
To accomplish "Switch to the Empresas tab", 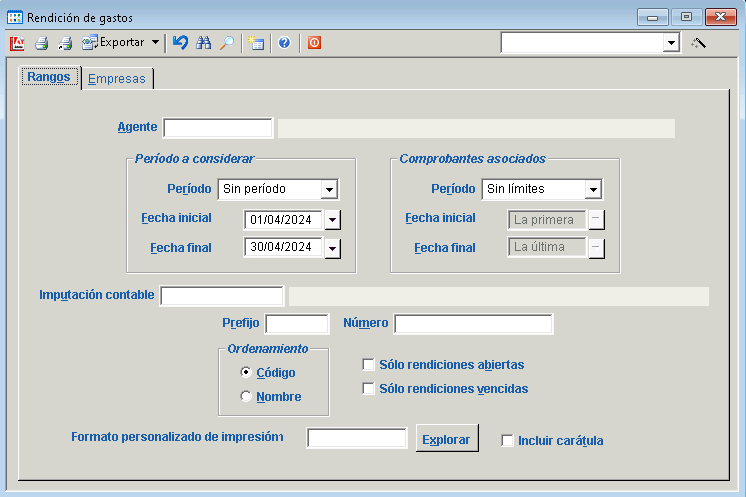I will click(x=117, y=79).
